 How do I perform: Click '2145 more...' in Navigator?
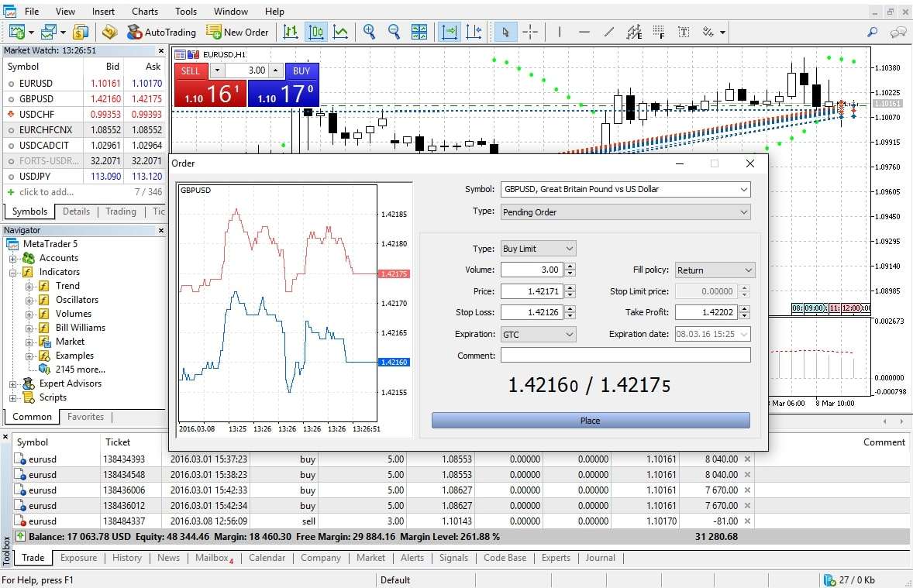tap(81, 370)
